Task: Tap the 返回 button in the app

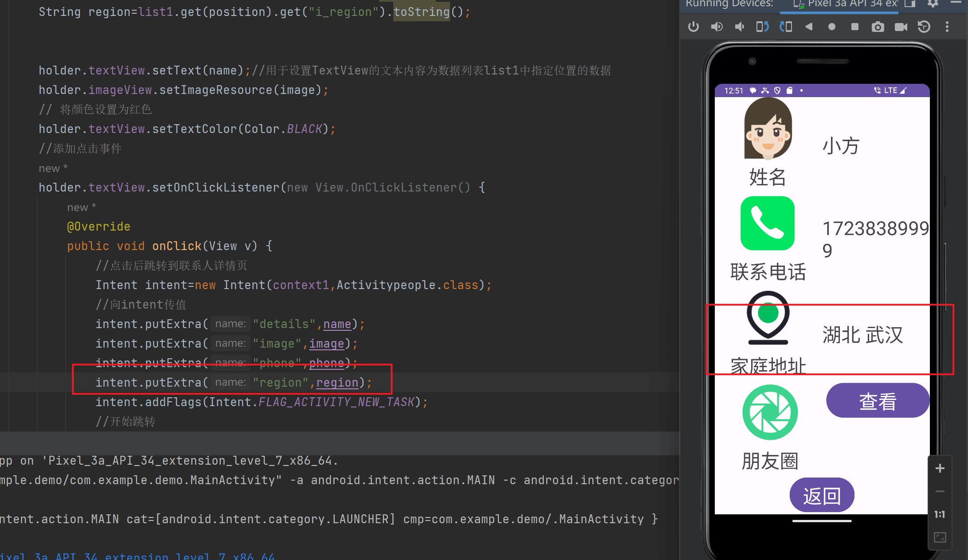Action: (x=822, y=495)
